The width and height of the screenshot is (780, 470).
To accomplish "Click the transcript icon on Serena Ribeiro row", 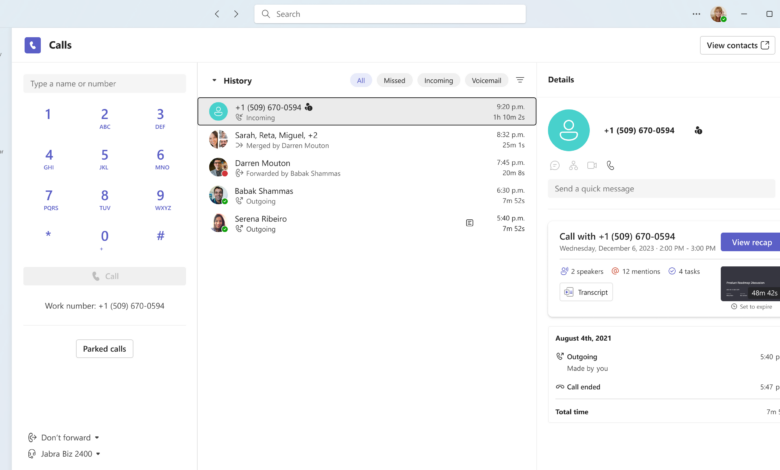I will pos(470,223).
